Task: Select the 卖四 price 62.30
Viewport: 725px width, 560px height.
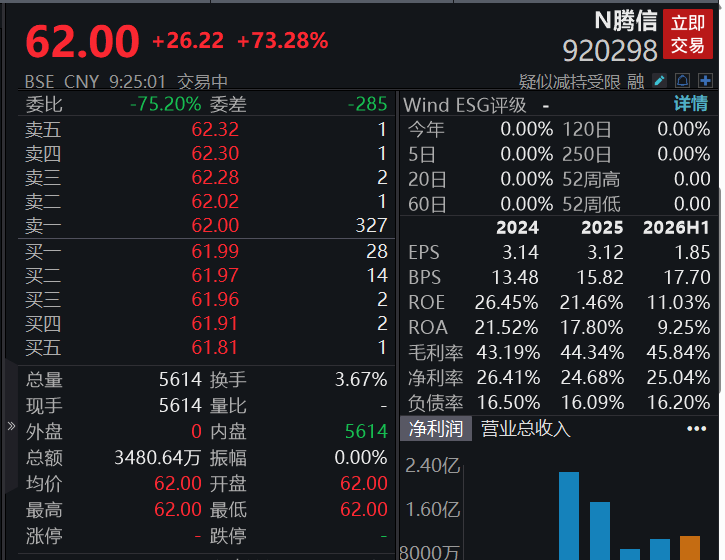Action: [215, 154]
